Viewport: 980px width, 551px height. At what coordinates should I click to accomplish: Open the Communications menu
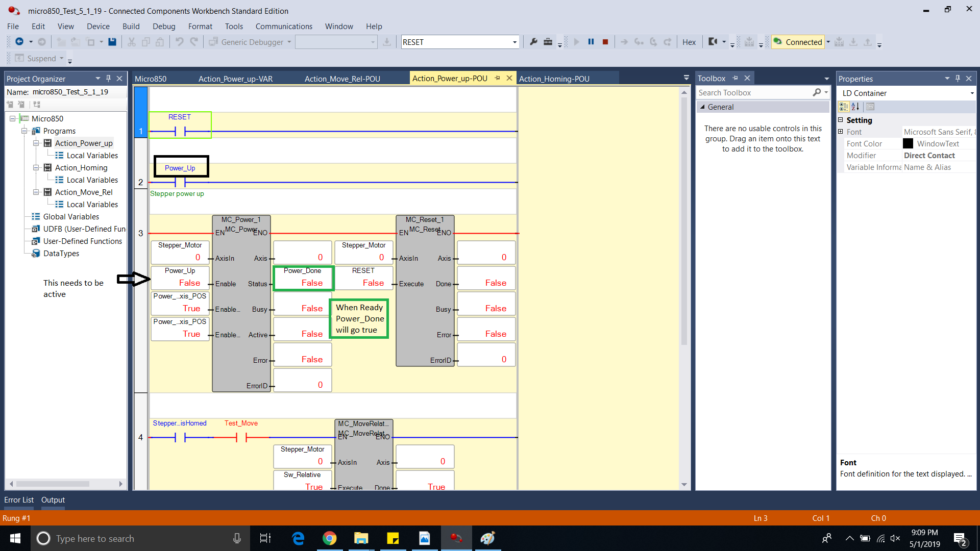pyautogui.click(x=284, y=27)
